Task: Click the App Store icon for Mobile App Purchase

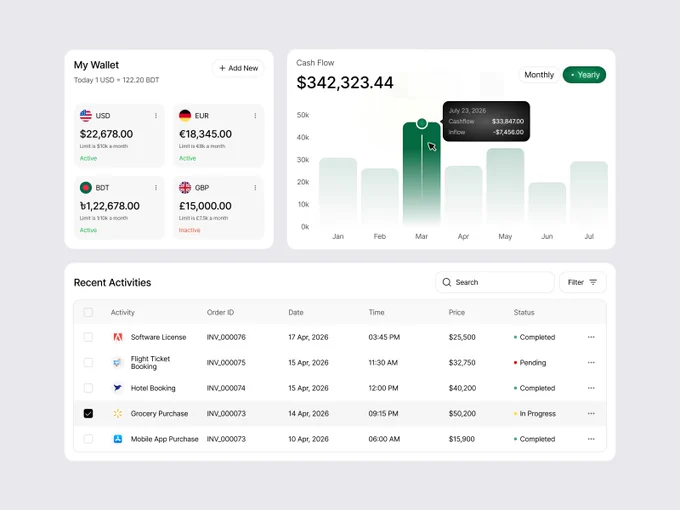Action: click(118, 439)
